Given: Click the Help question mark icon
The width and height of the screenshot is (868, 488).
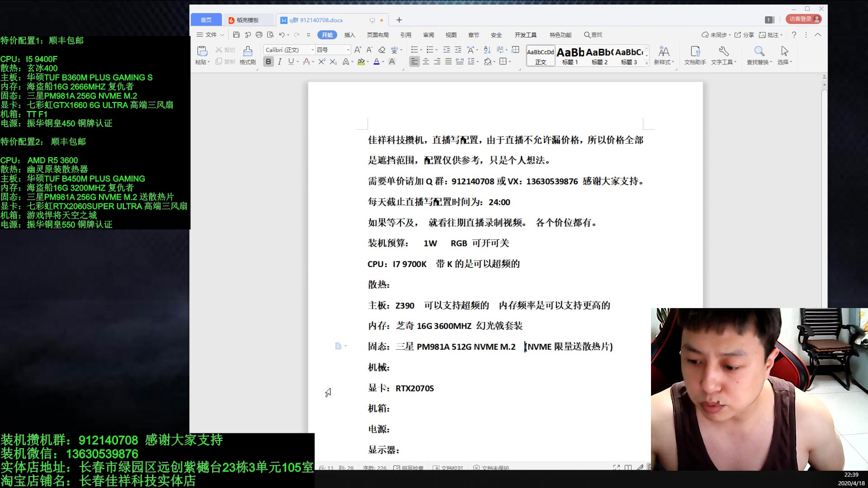Looking at the screenshot, I should pyautogui.click(x=794, y=35).
